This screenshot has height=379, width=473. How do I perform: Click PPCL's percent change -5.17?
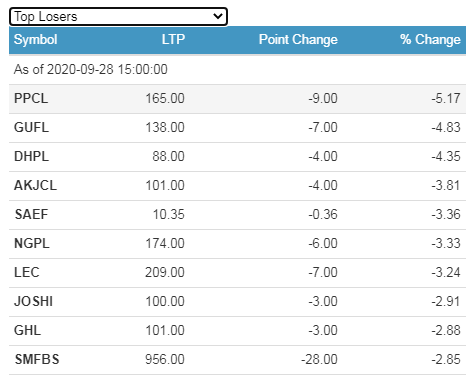tap(446, 98)
